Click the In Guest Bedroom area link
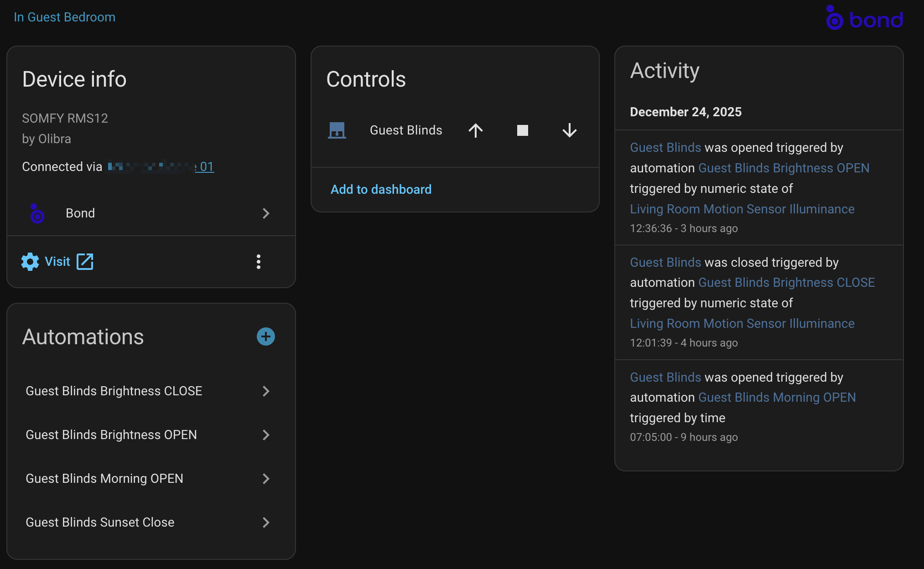Screen dimensions: 924x569 point(64,17)
